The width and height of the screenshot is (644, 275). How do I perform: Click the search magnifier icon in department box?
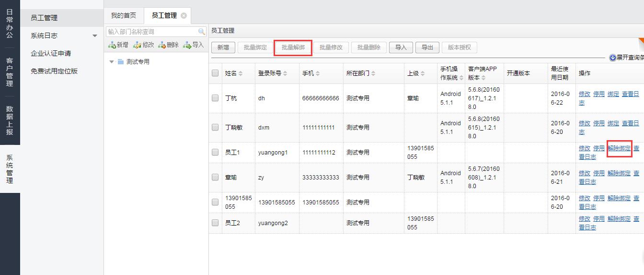click(202, 32)
